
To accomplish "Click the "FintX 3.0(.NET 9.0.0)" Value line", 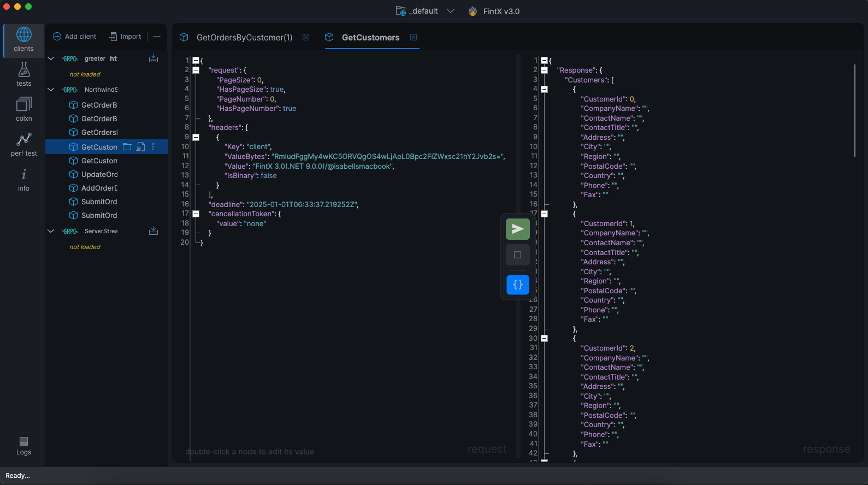I will [309, 166].
